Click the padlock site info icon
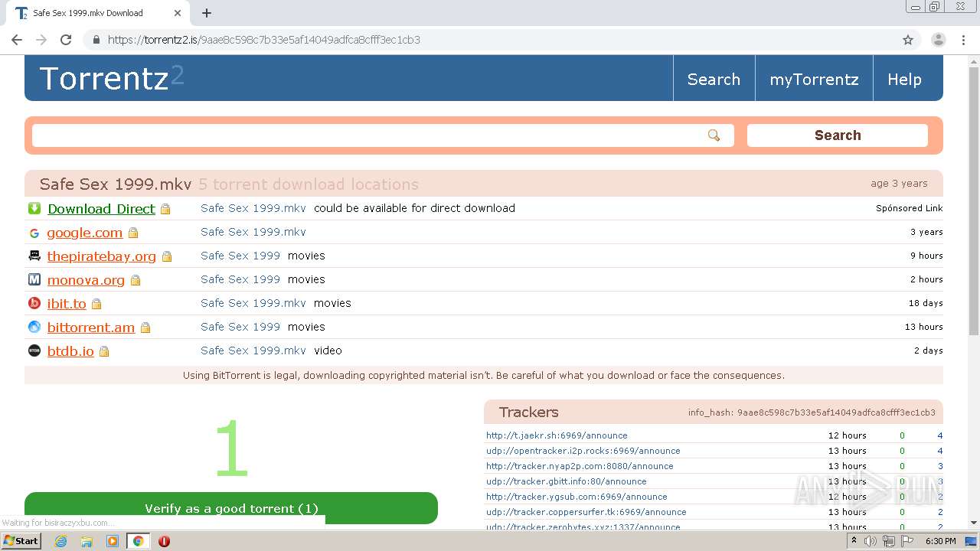 click(x=96, y=40)
